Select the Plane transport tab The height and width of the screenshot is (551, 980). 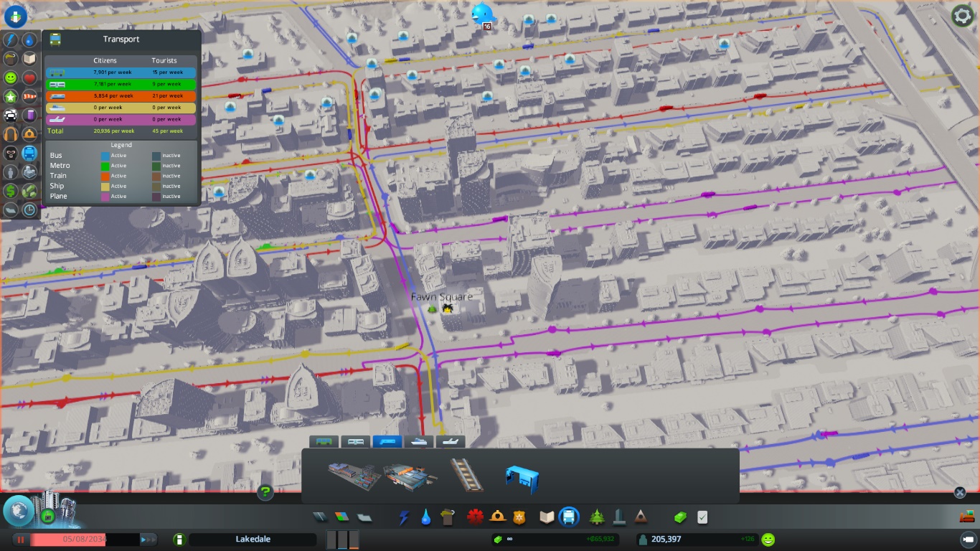tap(450, 442)
